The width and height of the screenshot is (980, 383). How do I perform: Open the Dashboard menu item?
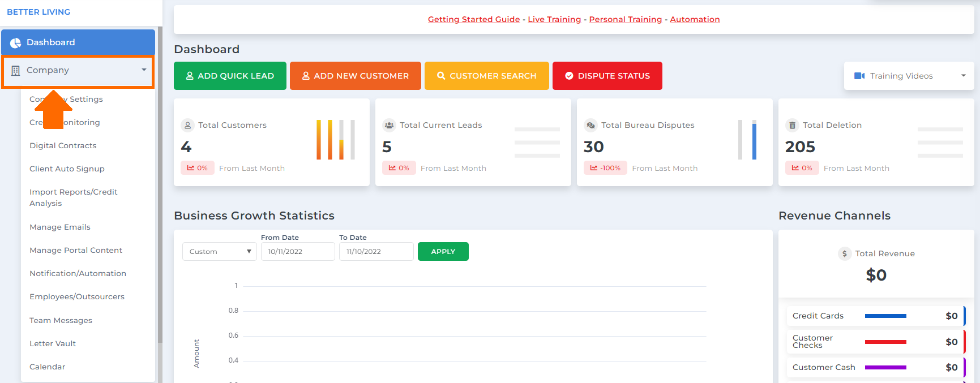78,42
